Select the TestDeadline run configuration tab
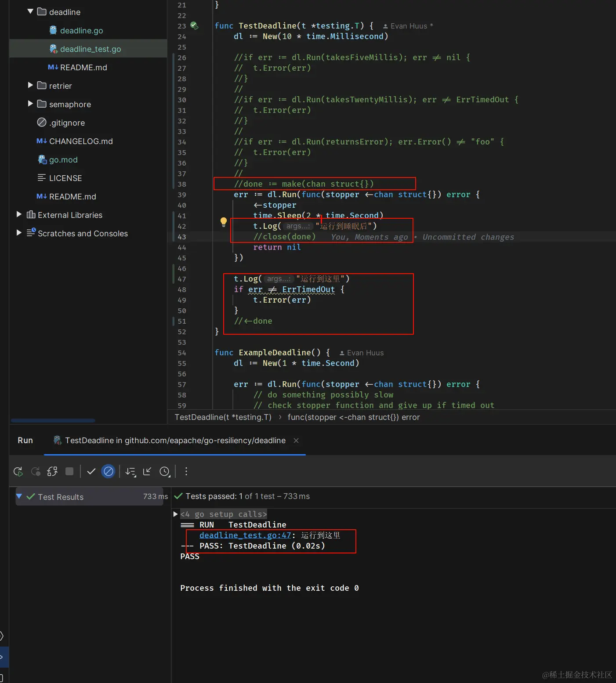 (175, 441)
